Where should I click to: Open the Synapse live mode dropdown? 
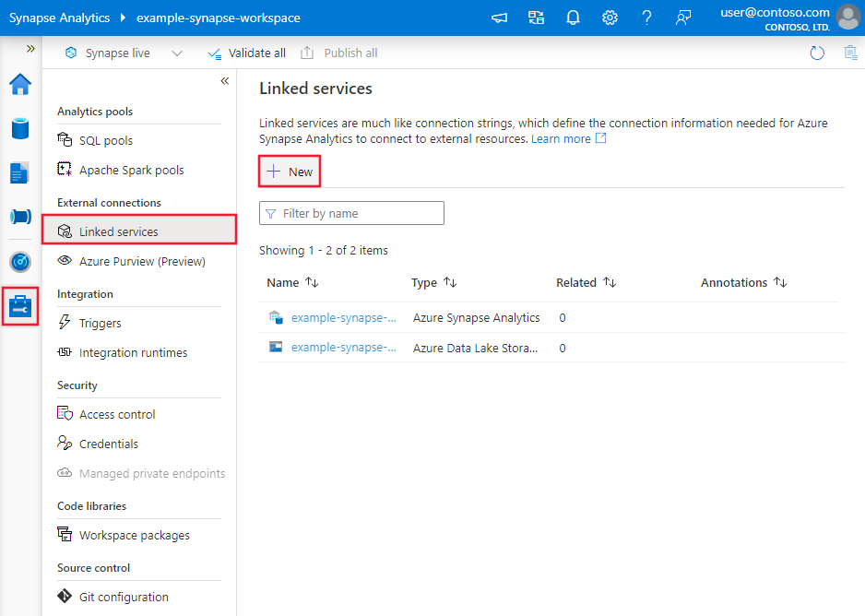177,53
